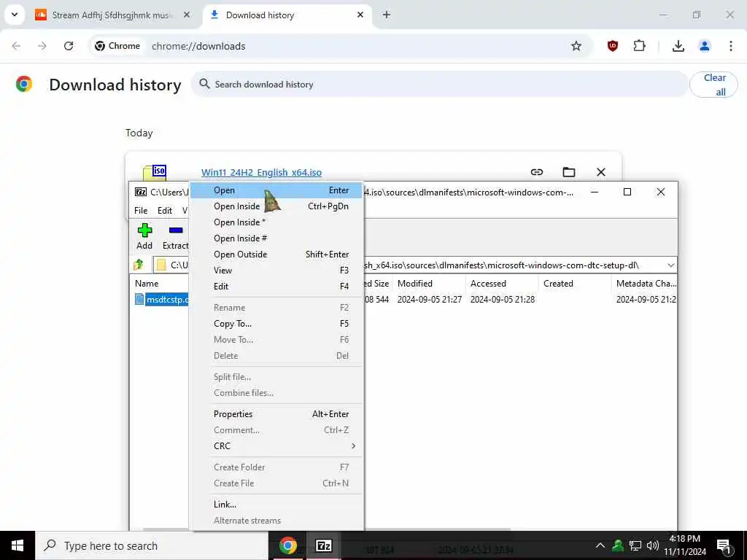The width and height of the screenshot is (747, 560).
Task: Open 7-Zip Edit menu in menu bar
Action: pos(165,211)
